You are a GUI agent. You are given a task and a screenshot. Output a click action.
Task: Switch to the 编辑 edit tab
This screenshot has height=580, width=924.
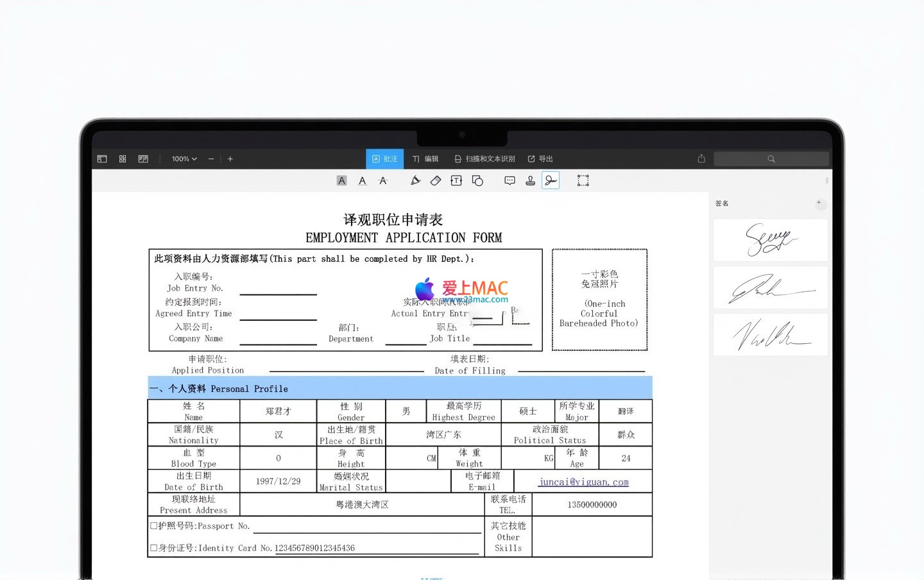coord(425,159)
